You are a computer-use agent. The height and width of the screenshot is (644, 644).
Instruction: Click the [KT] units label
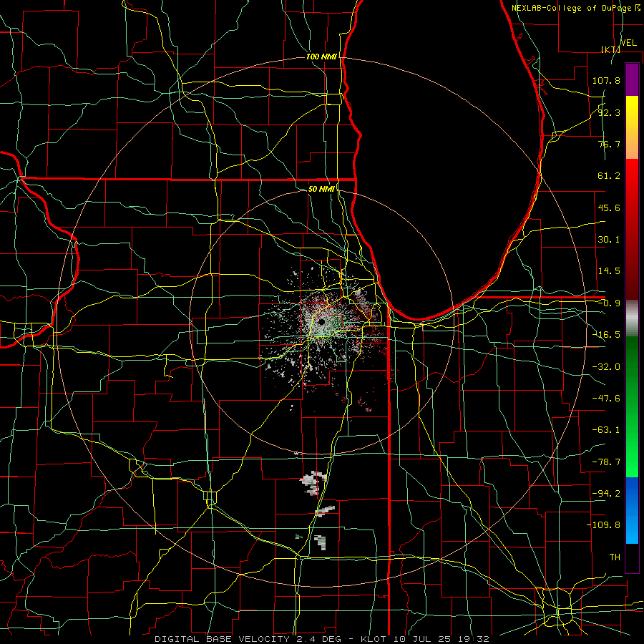(x=610, y=49)
